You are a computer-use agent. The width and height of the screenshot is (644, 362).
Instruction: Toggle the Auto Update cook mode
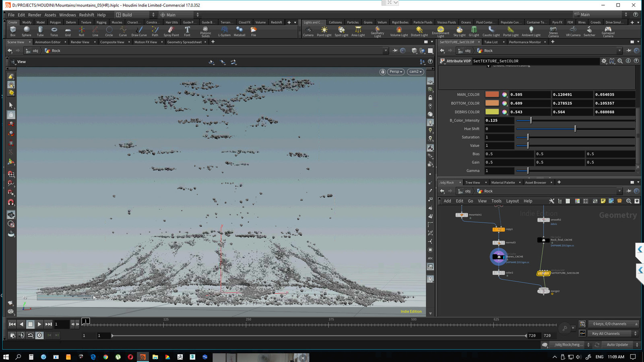click(617, 345)
